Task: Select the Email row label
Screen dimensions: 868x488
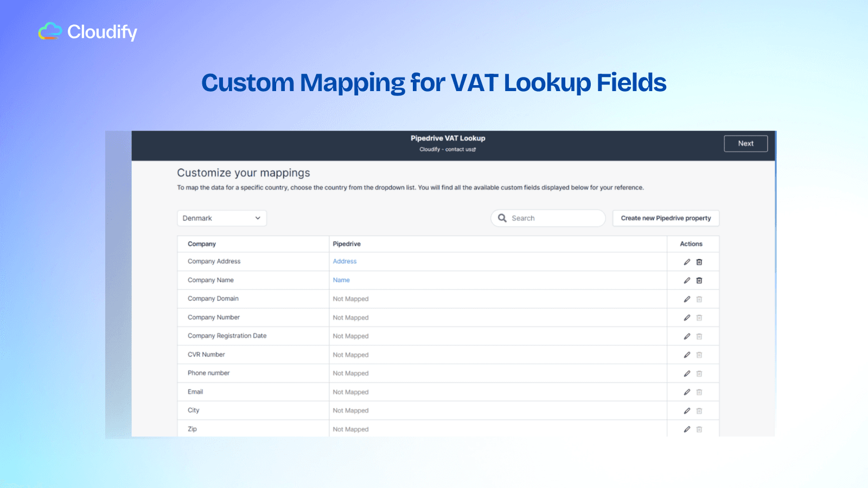Action: [195, 392]
